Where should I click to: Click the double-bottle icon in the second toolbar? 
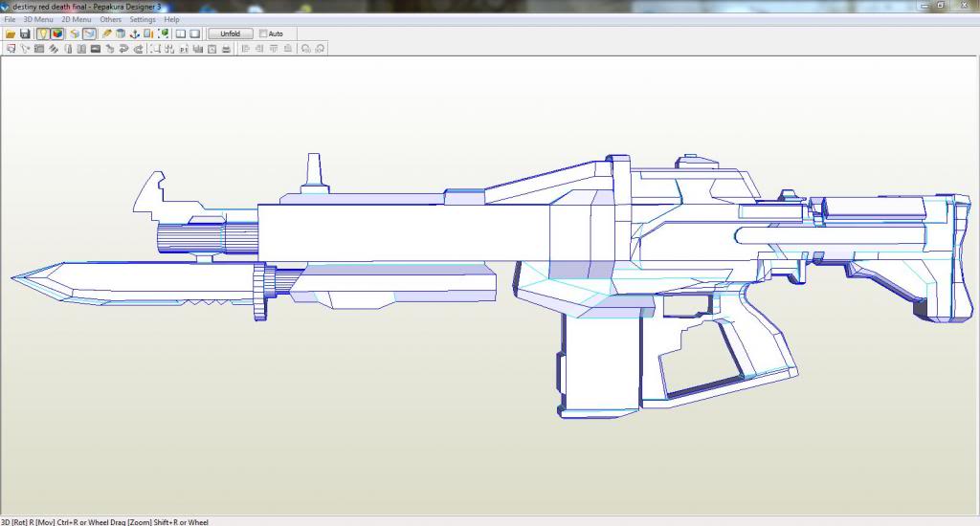[81, 49]
